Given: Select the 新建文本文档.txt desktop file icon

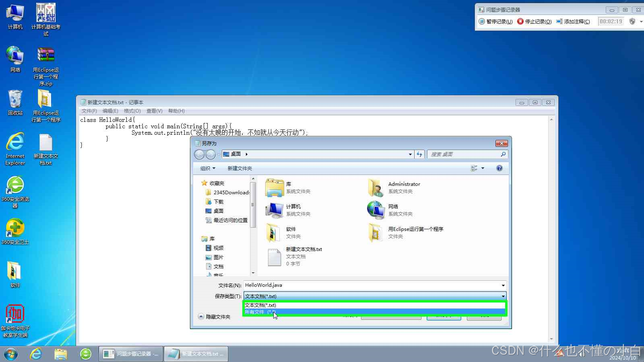Looking at the screenshot, I should [46, 149].
